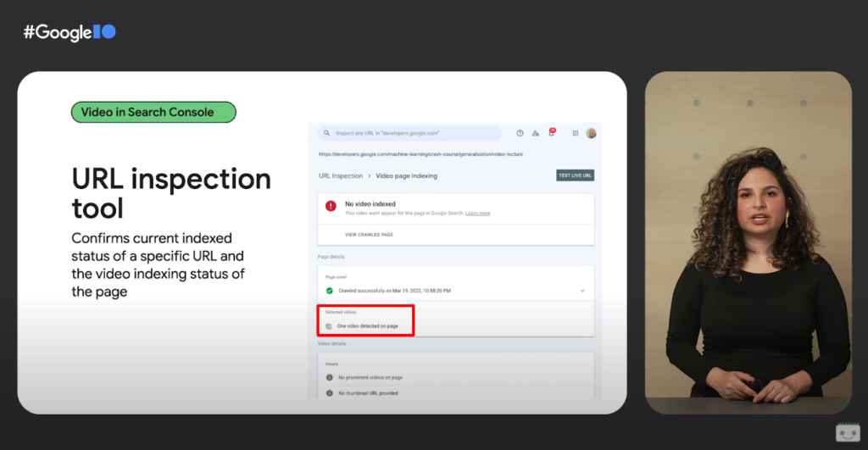868x450 pixels.
Task: Click the info icon beside No prominent videos
Action: pos(330,377)
